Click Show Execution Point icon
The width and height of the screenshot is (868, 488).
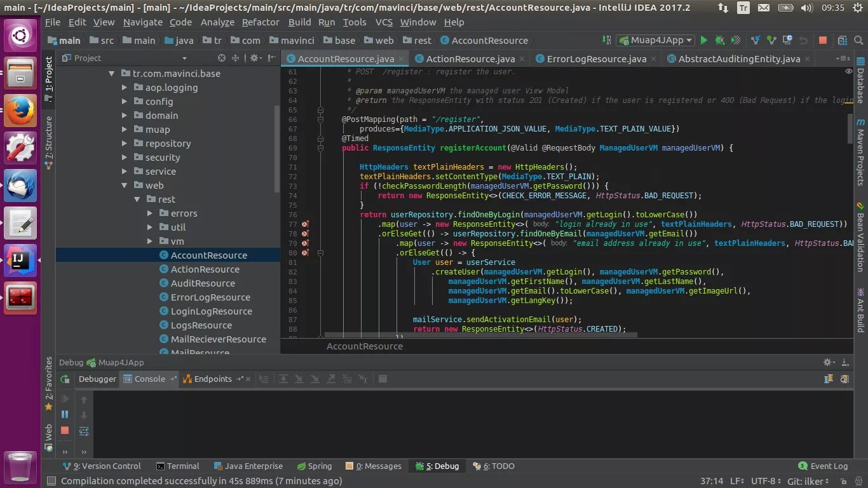[264, 379]
